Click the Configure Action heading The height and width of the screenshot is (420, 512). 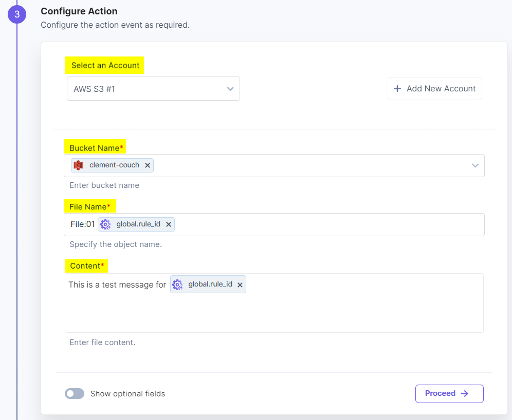[x=79, y=11]
